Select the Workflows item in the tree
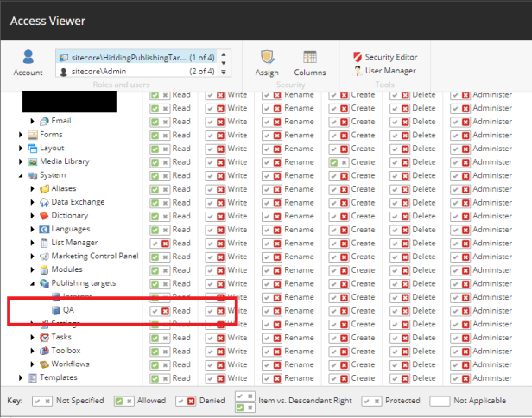This screenshot has width=532, height=418. 70,364
